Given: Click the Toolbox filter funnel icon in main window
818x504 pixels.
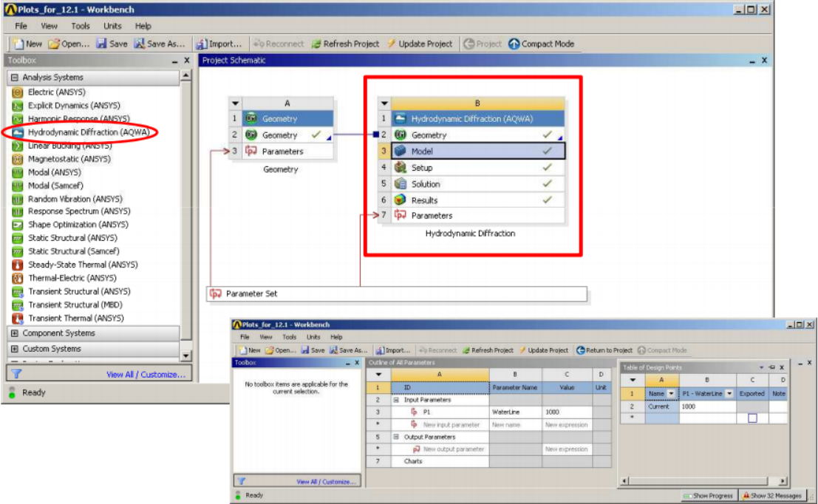Looking at the screenshot, I should 16,374.
